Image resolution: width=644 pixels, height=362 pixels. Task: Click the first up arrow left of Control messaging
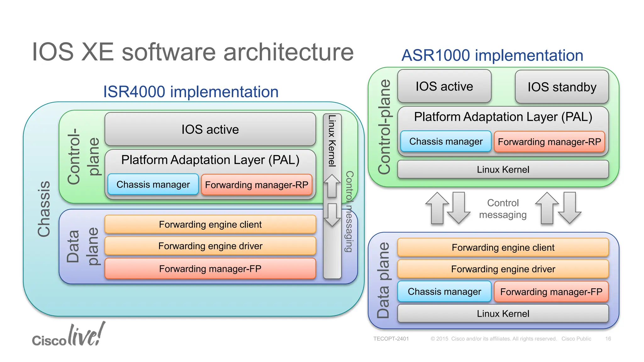437,208
